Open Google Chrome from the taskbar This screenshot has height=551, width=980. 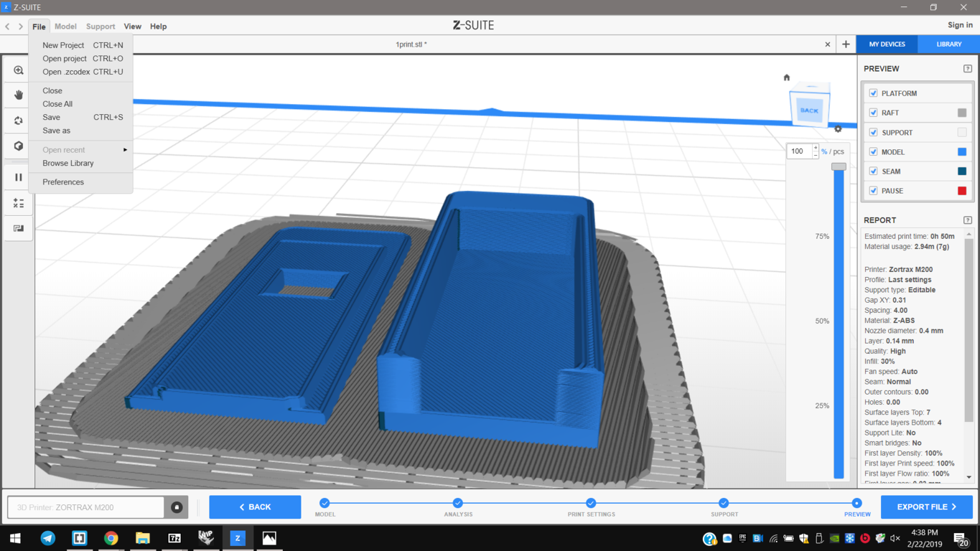(x=111, y=538)
